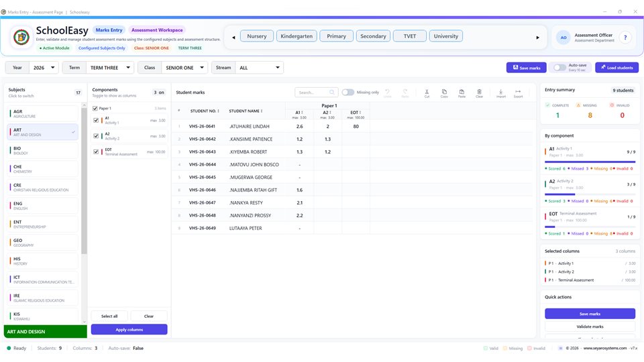Click the Paste toolbar icon

(x=462, y=92)
